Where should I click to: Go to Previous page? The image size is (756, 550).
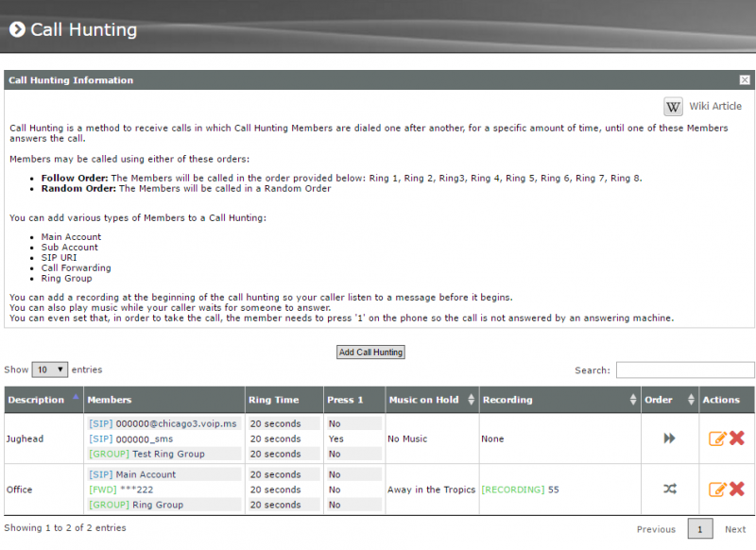[x=656, y=529]
